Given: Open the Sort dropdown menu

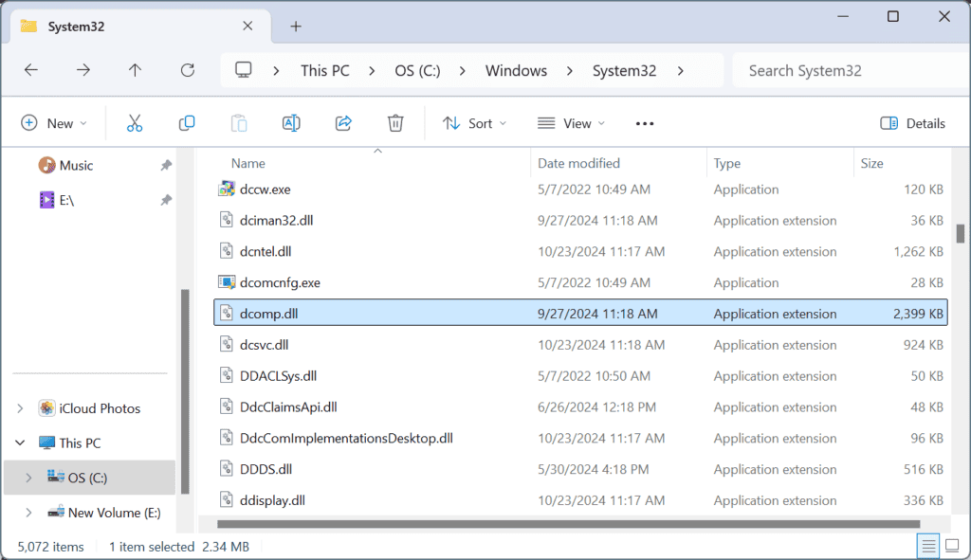Looking at the screenshot, I should tap(474, 123).
